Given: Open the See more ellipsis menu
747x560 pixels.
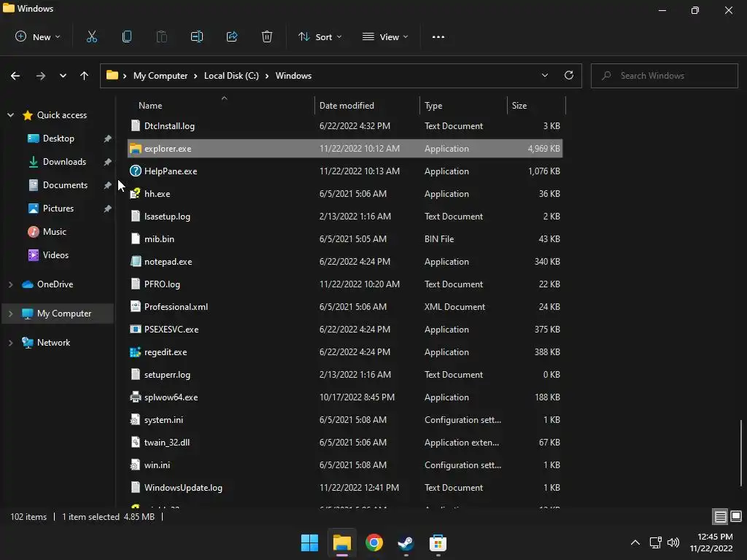Looking at the screenshot, I should [438, 36].
